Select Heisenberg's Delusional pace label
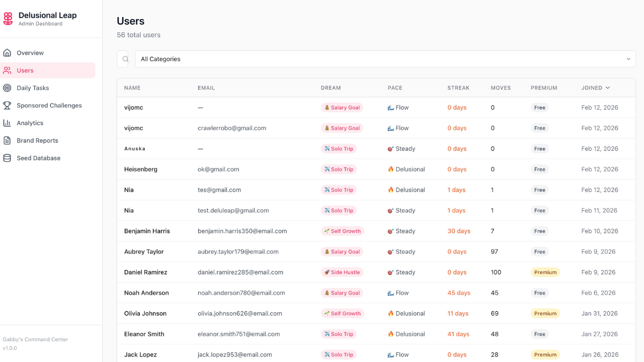Viewport: 644px width, 362px height. tap(407, 169)
